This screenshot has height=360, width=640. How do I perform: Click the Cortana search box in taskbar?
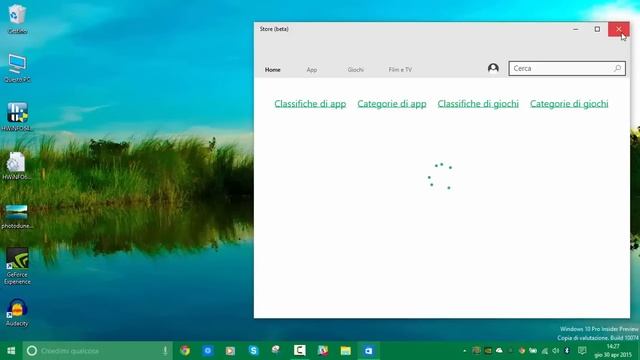pyautogui.click(x=98, y=351)
